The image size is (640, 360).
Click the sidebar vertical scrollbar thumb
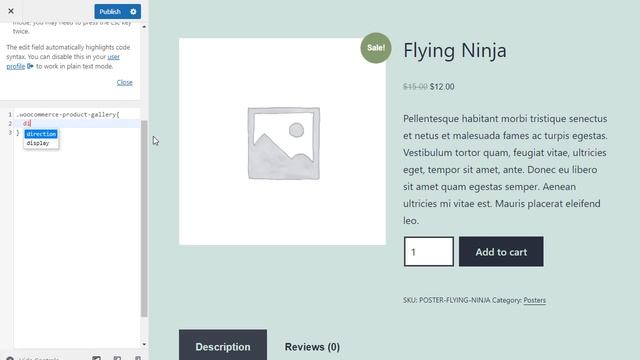[144, 218]
